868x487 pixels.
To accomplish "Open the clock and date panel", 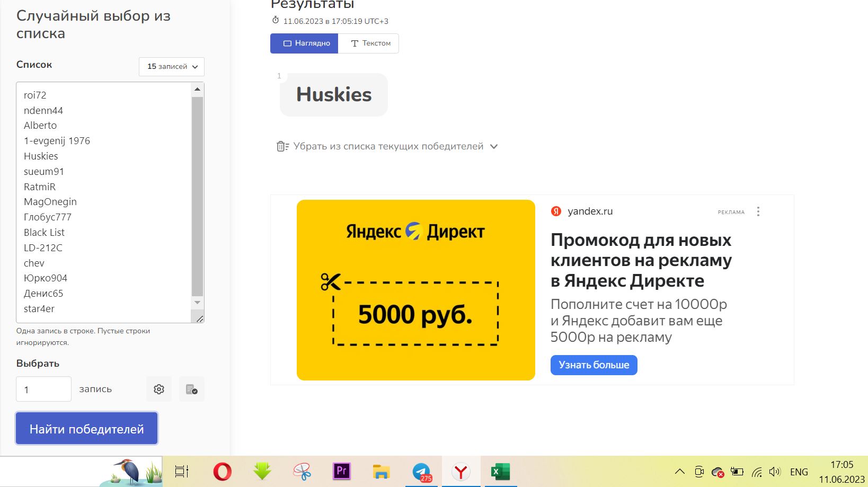I will click(842, 472).
